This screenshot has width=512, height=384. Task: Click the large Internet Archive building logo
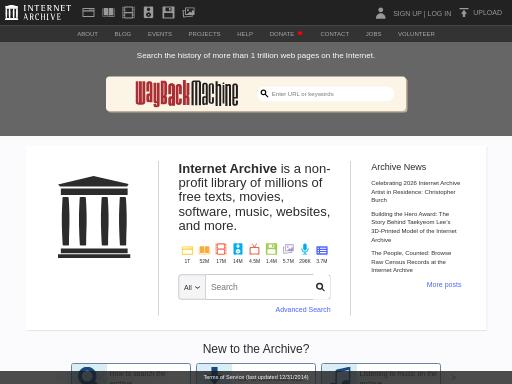(x=94, y=217)
